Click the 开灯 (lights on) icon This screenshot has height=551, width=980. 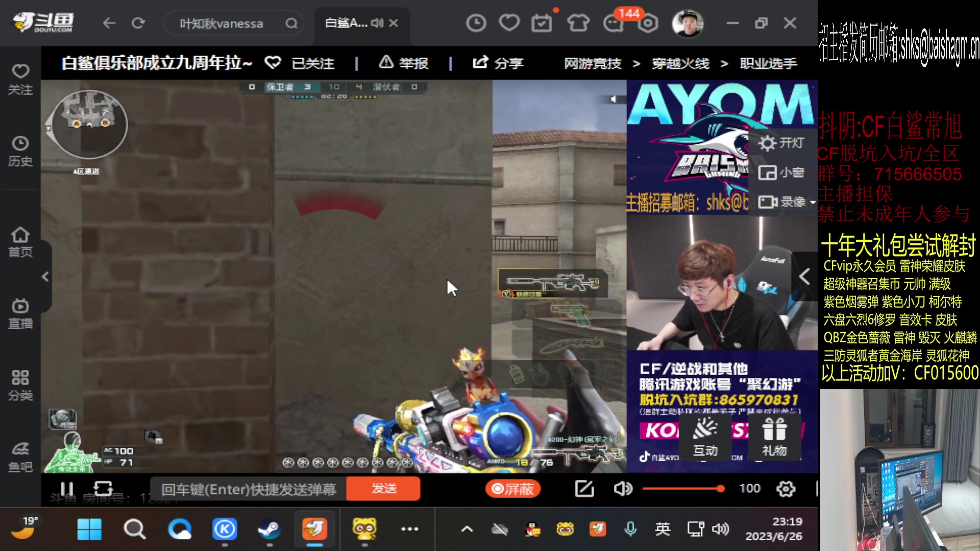tap(768, 143)
